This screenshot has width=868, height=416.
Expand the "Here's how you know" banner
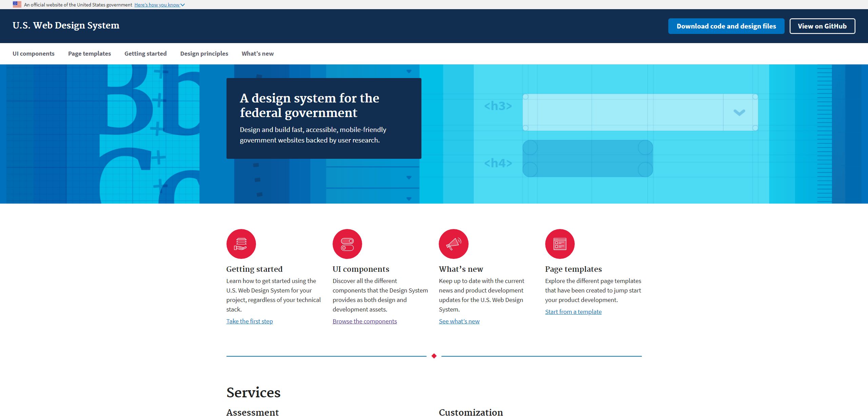[x=159, y=5]
